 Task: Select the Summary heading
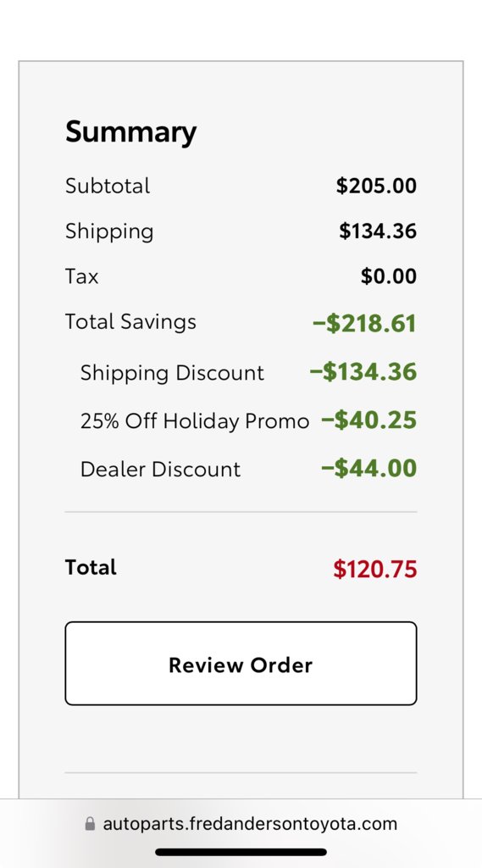coord(130,132)
